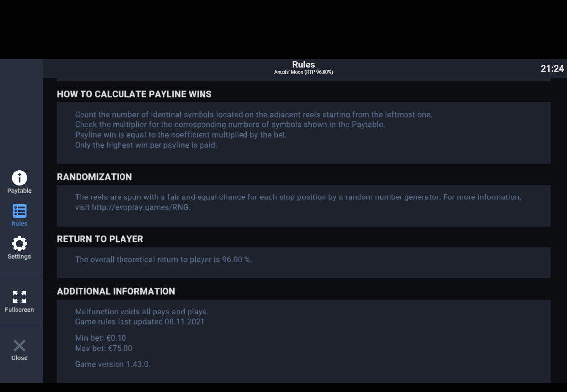Click the Close label in the sidebar
Screen dimensions: 567x392
tap(20, 358)
